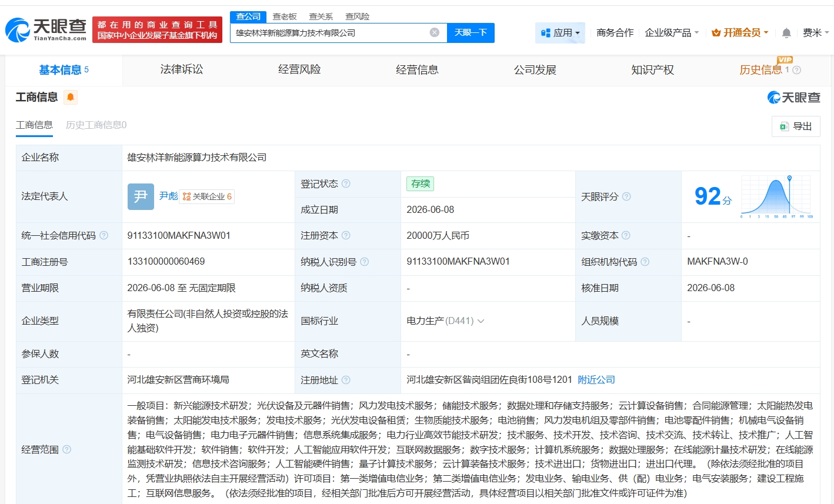Click help icon next to 经营范围
The width and height of the screenshot is (834, 504).
click(x=66, y=449)
